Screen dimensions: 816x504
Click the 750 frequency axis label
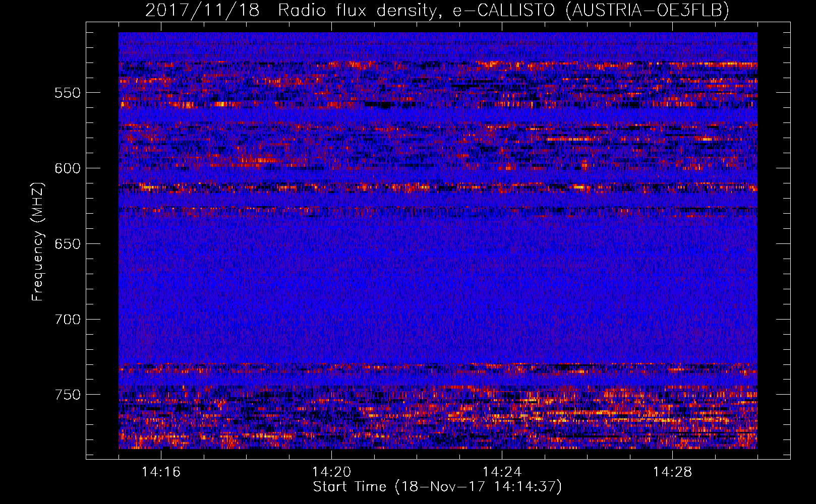68,395
